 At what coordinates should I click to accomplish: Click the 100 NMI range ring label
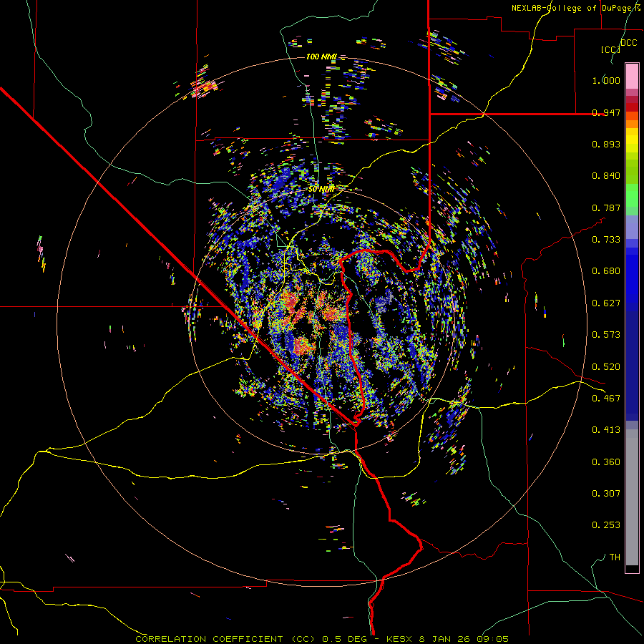click(321, 57)
